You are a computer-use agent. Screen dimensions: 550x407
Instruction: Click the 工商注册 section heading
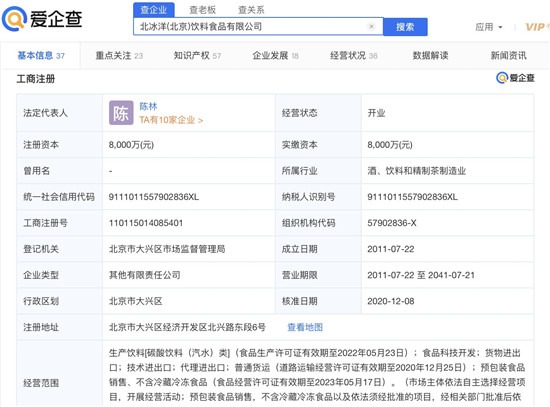coord(36,79)
